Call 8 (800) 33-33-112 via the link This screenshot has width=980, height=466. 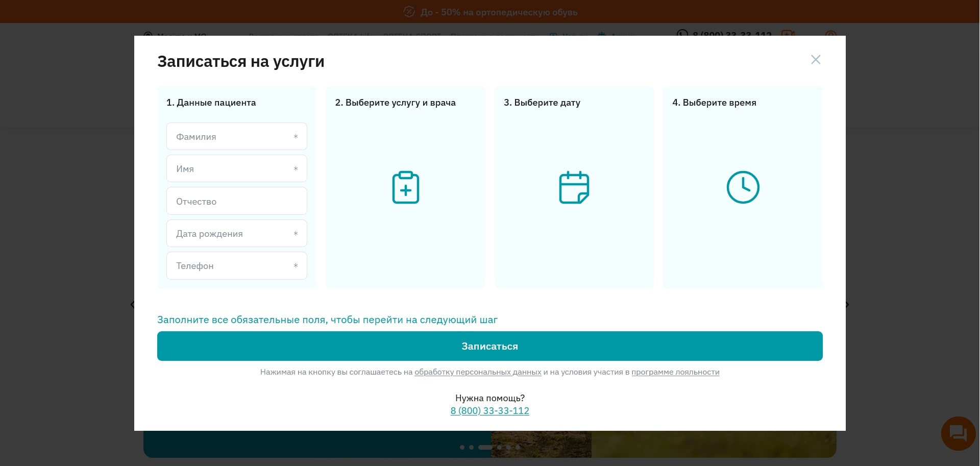point(489,410)
